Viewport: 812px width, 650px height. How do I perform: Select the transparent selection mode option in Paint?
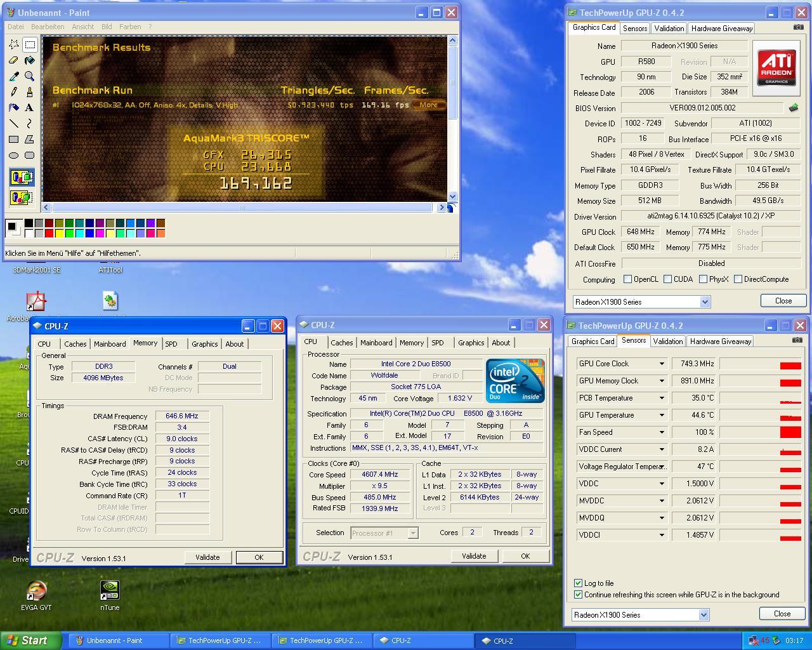pyautogui.click(x=22, y=197)
